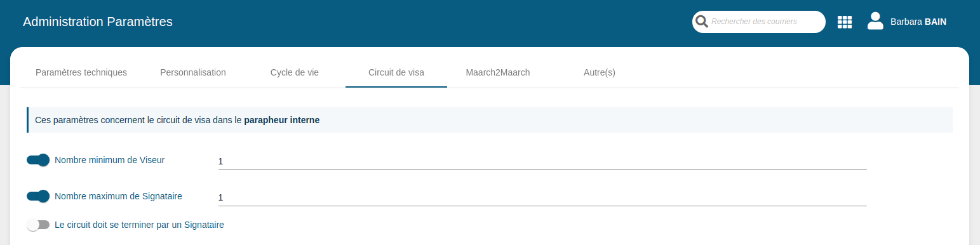Click the Nombre maximum de Signataire value field
The image size is (980, 245).
coord(542,197)
